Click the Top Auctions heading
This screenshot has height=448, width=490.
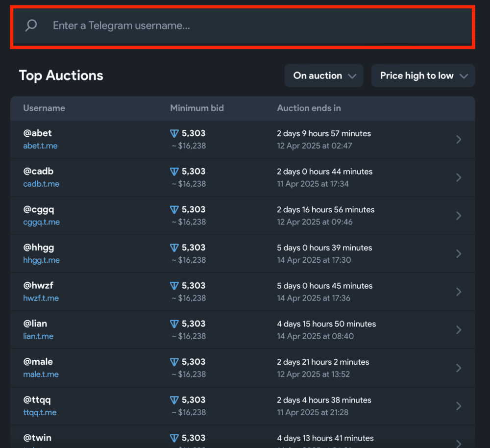(61, 75)
